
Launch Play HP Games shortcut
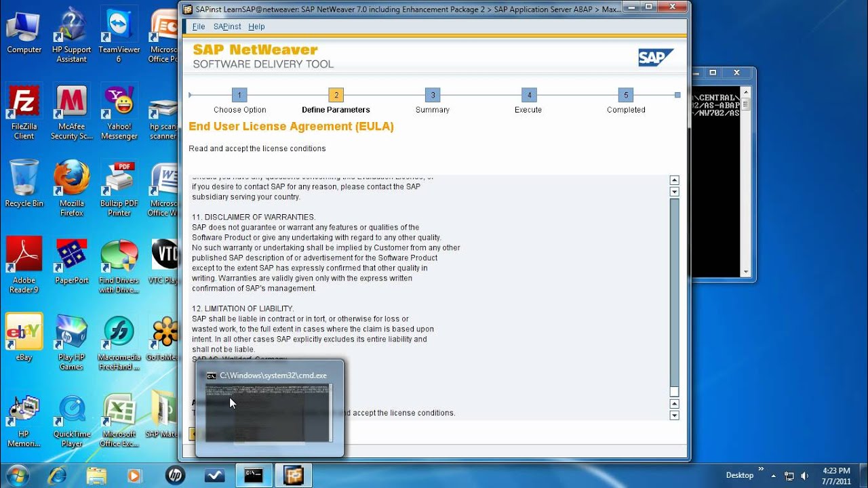(71, 342)
